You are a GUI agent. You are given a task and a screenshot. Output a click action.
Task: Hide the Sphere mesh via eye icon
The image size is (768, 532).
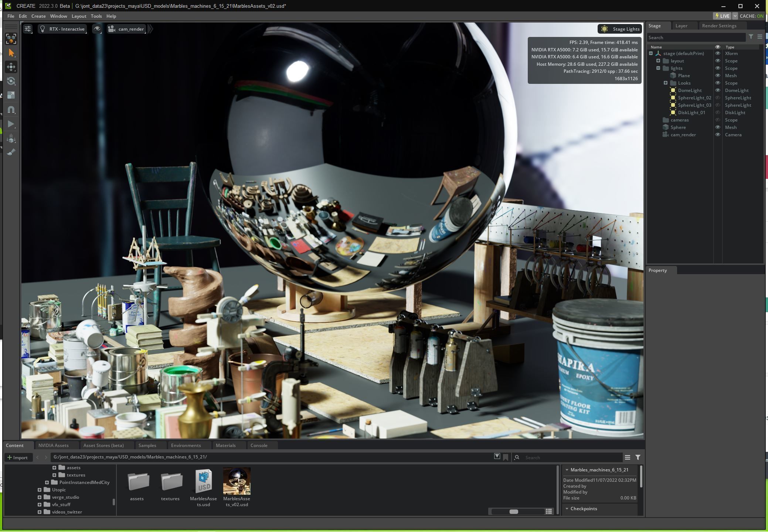tap(717, 127)
